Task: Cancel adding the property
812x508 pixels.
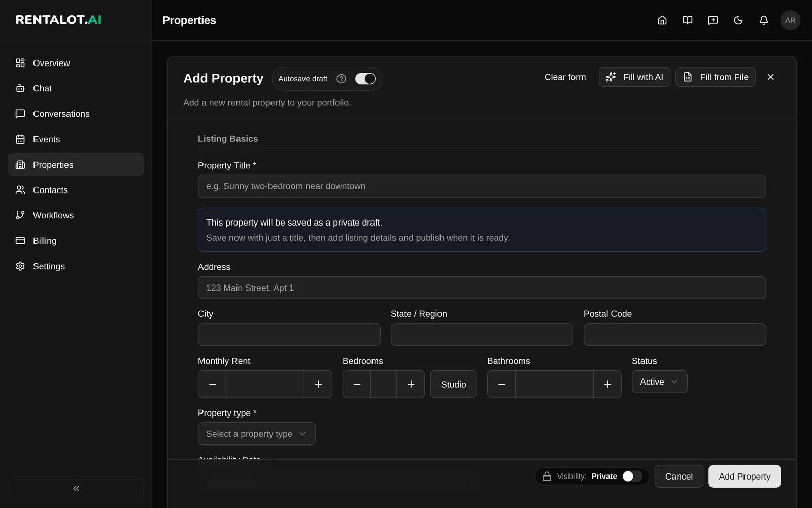Action: tap(679, 477)
